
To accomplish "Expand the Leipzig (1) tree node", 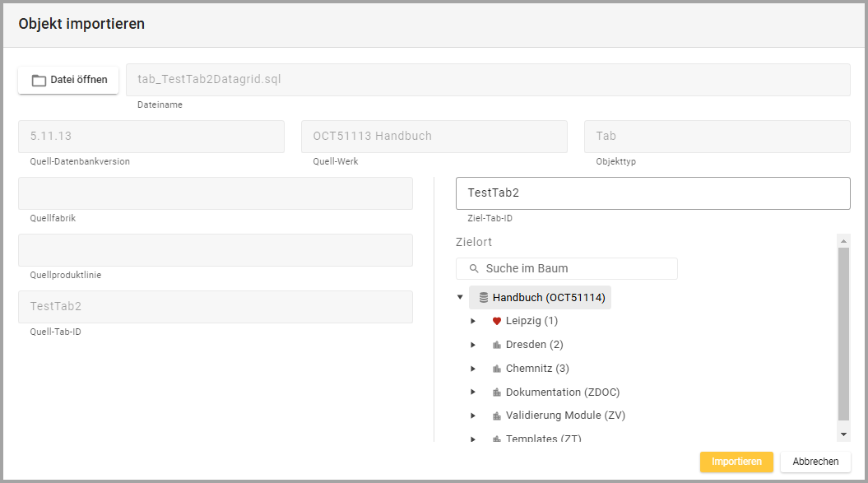I will click(x=473, y=321).
